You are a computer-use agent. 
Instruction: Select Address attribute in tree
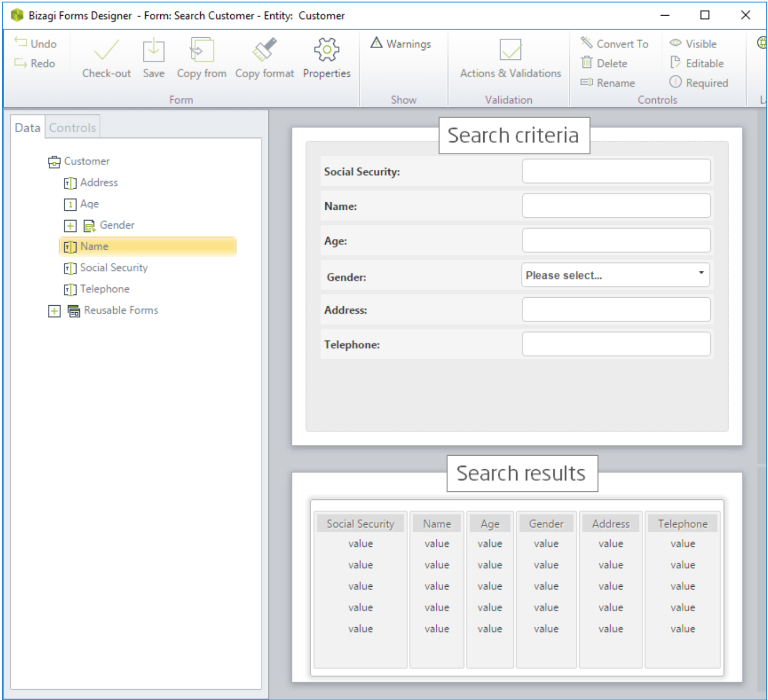pos(91,182)
